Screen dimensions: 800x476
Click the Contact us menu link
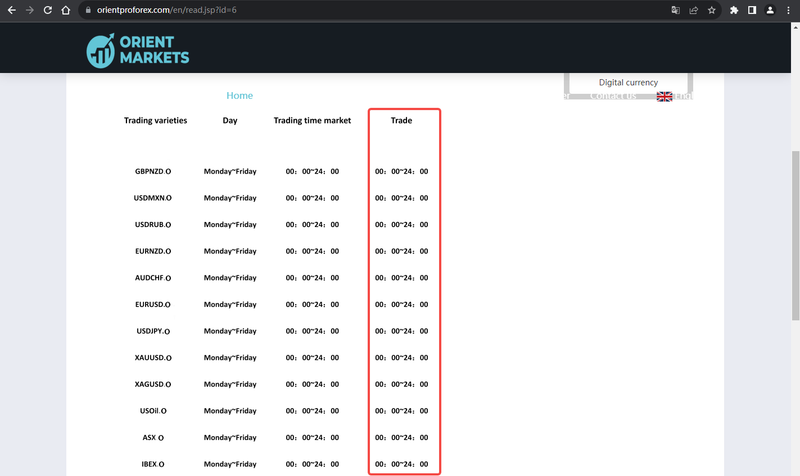[613, 96]
